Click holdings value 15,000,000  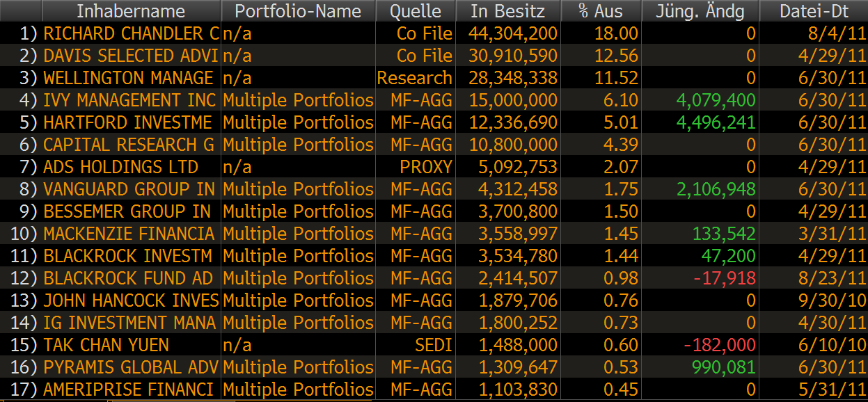point(513,100)
